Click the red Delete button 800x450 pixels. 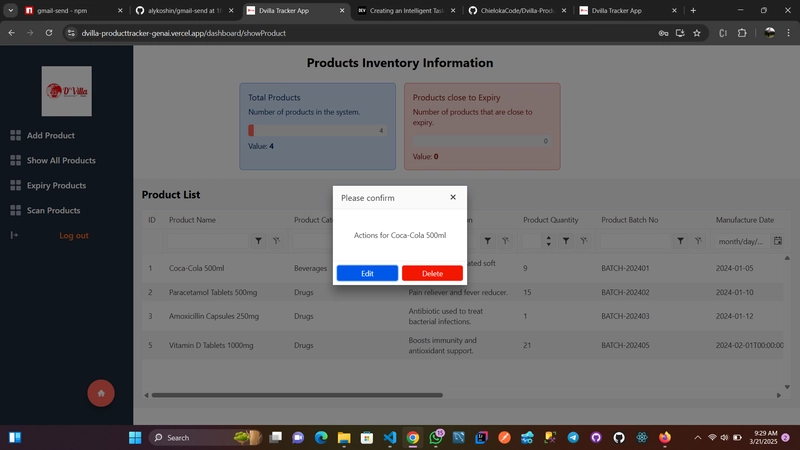click(432, 273)
